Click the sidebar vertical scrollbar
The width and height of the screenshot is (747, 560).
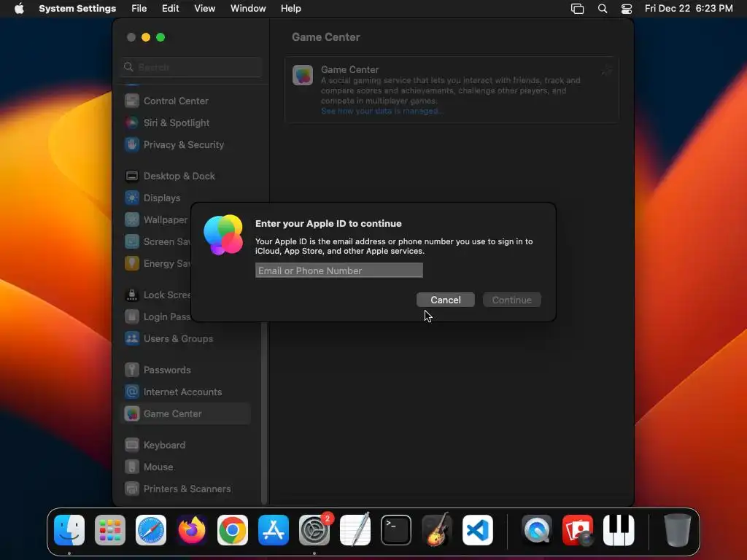[264, 413]
